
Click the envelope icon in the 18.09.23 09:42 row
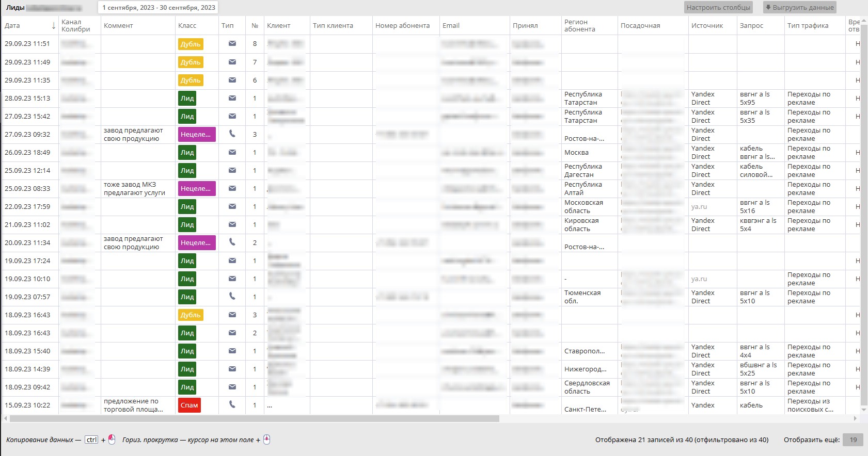click(x=232, y=387)
